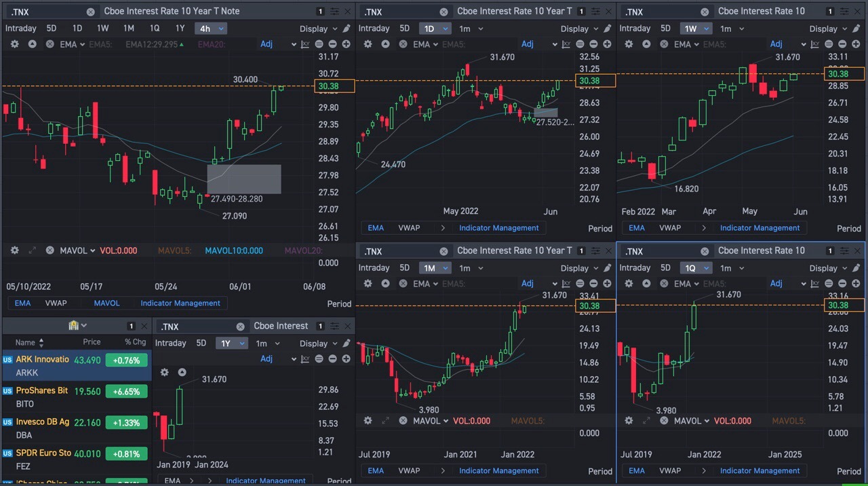Click the drawing brush icon in 4h panel

pos(347,29)
